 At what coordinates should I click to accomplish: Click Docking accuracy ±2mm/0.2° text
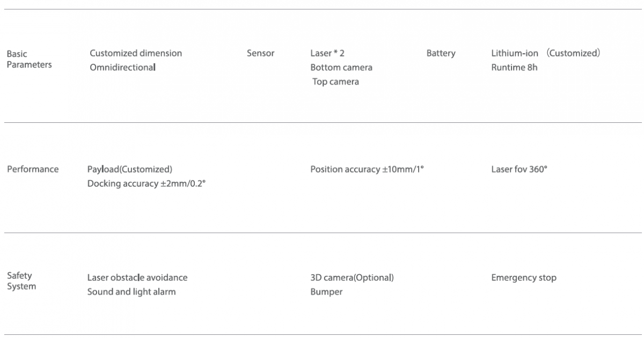(x=147, y=183)
